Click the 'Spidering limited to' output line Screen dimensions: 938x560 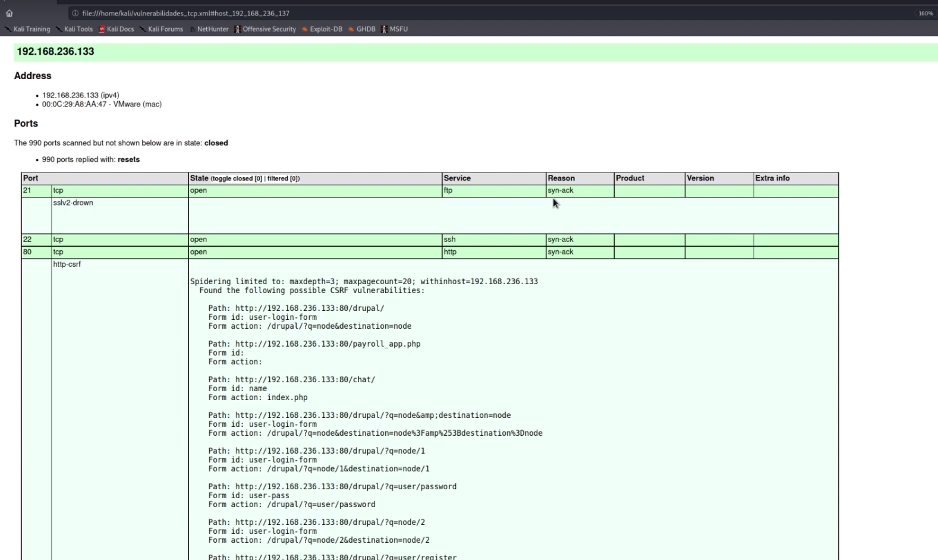(x=364, y=282)
